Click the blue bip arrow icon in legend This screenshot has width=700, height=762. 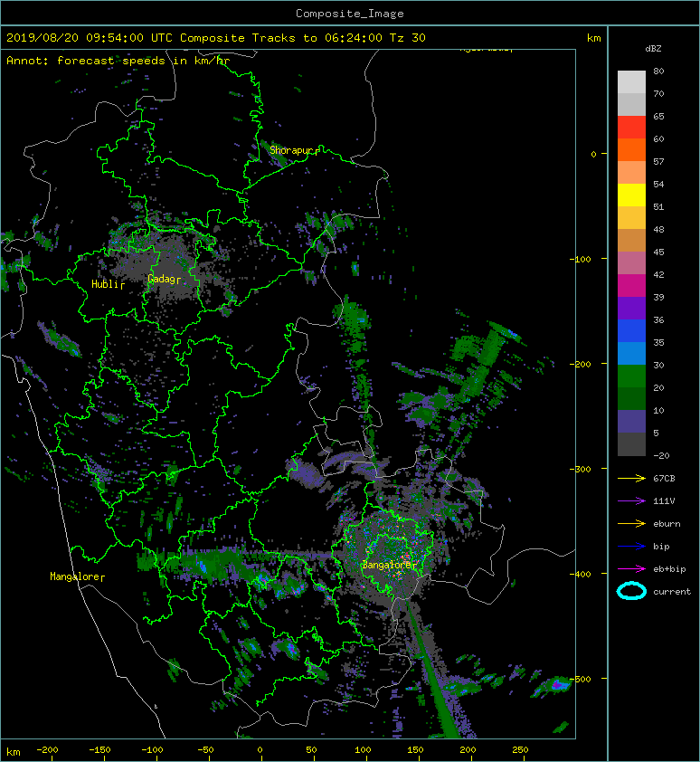[631, 547]
